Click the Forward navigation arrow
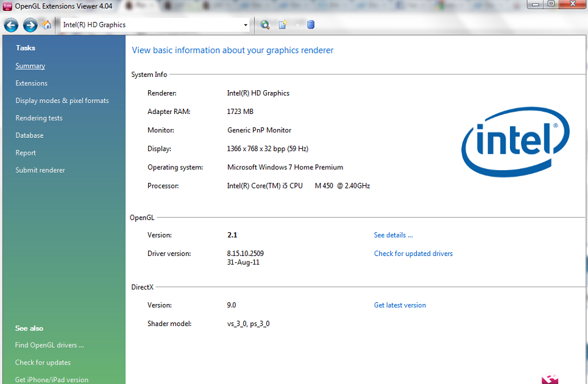 (30, 25)
